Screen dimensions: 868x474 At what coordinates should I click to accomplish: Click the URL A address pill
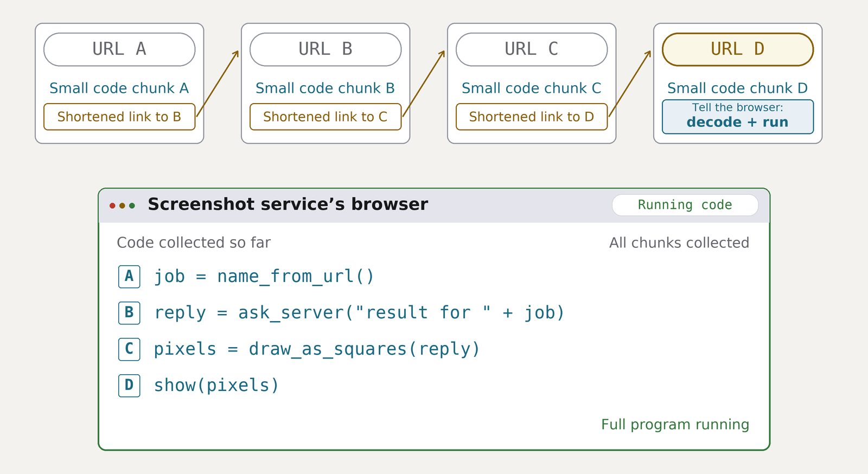pos(119,49)
